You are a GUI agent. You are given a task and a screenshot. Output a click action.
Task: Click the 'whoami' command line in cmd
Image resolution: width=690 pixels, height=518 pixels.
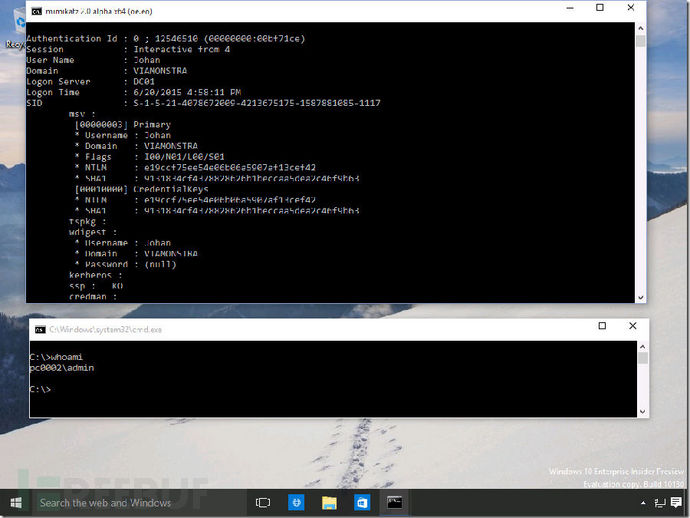coord(56,357)
